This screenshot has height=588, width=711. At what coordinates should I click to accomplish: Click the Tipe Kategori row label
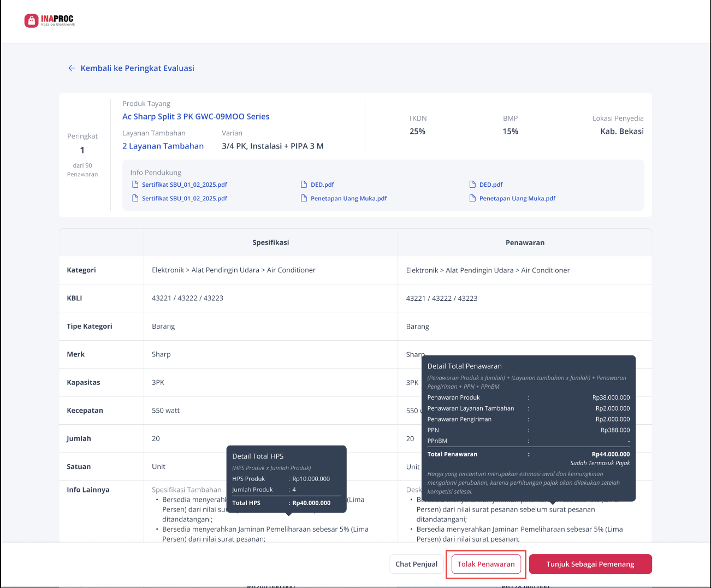click(x=90, y=326)
